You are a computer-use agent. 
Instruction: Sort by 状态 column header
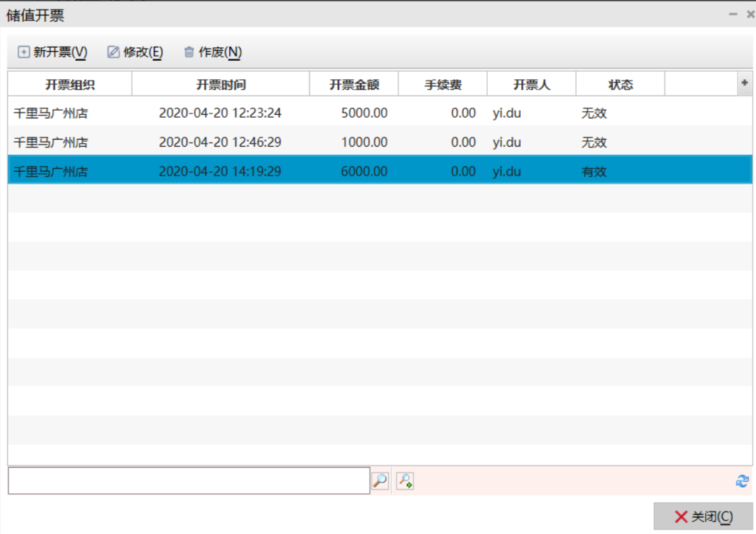point(620,85)
